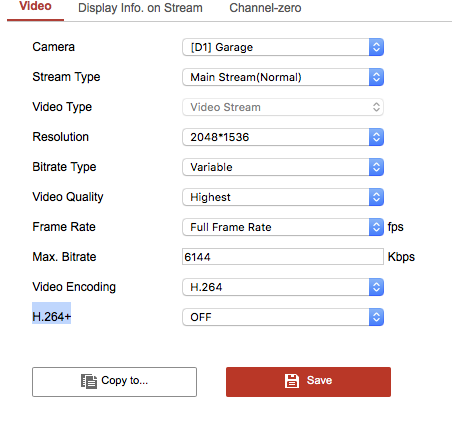Viewport: 452px width, 431px height.
Task: Click the Stream Type dropdown arrow icon
Action: click(x=376, y=77)
